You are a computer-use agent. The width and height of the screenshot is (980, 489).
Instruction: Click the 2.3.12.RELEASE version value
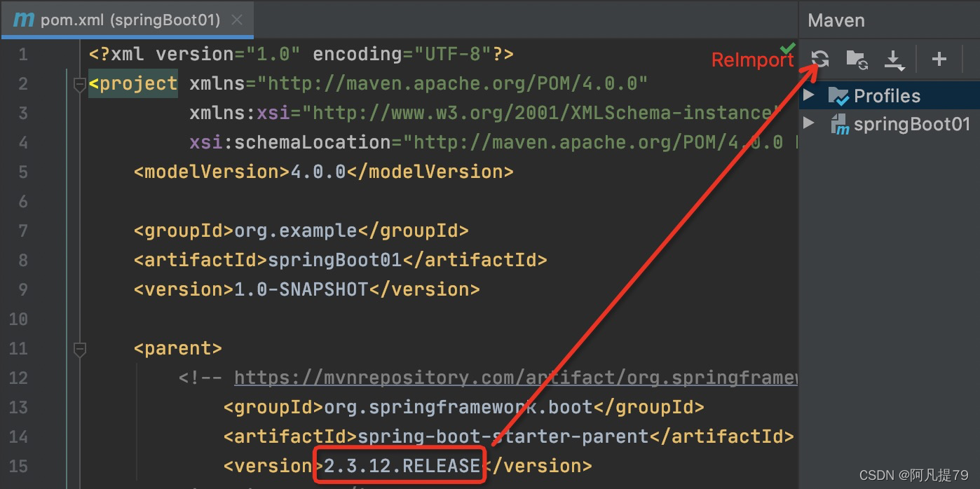(x=402, y=466)
